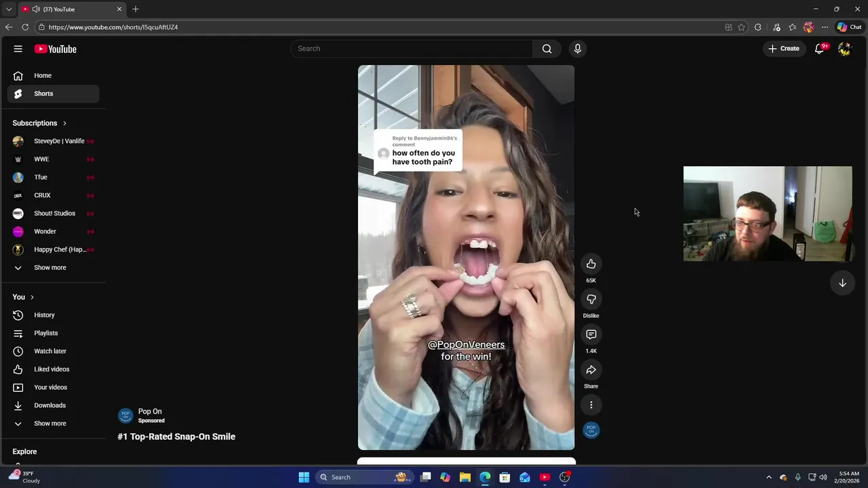Open Pop On sponsor name link
Screen dimensions: 868x488
(x=150, y=411)
